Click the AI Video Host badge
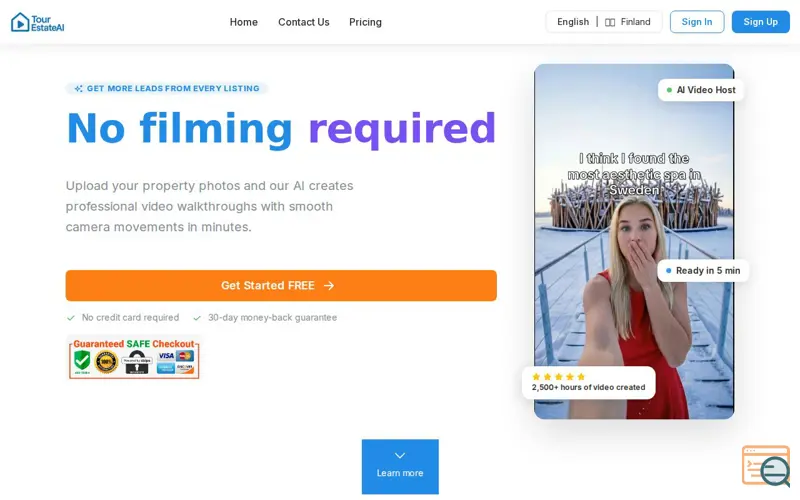The height and width of the screenshot is (500, 800). click(x=701, y=90)
